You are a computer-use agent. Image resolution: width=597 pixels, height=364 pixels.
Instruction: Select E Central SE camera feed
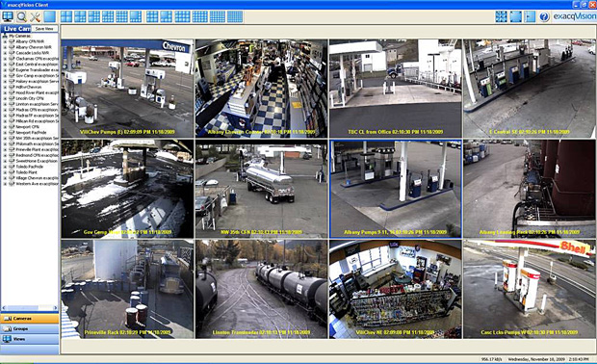(x=530, y=89)
